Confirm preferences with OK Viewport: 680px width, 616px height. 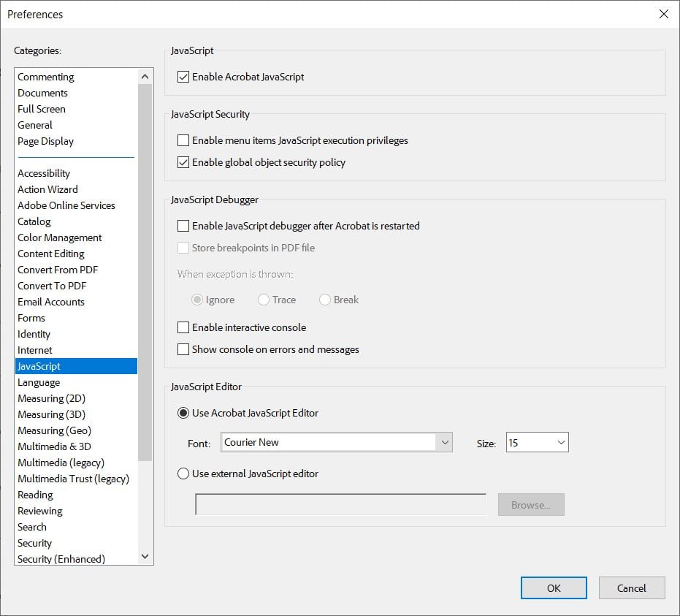click(553, 588)
